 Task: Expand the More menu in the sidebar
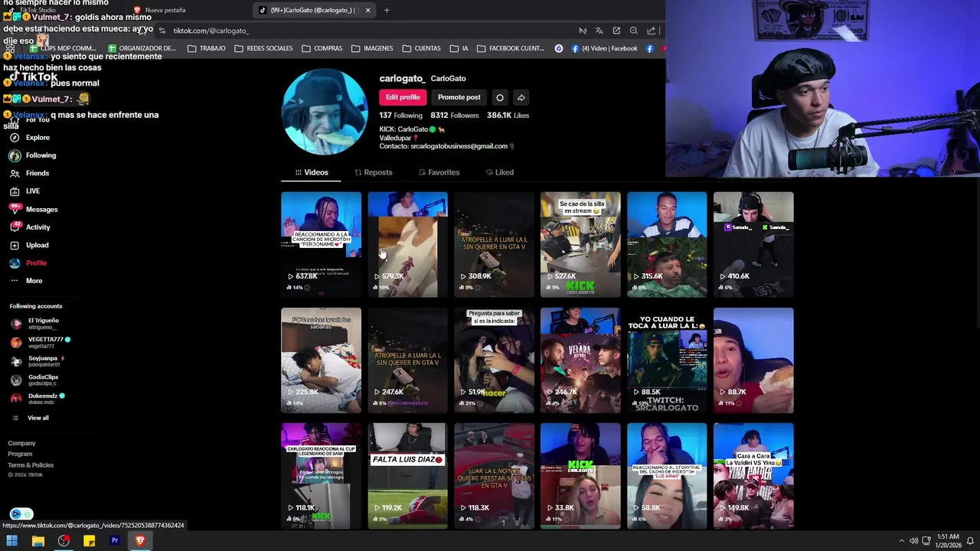(x=26, y=281)
